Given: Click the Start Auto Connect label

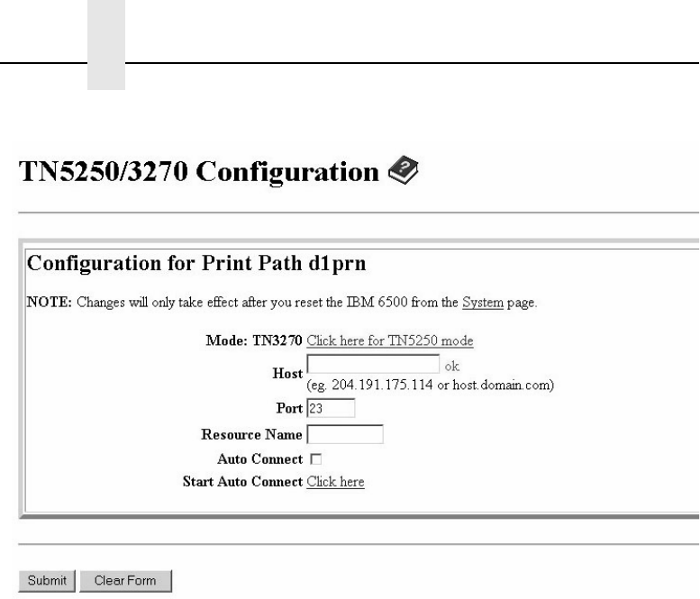Looking at the screenshot, I should click(243, 482).
